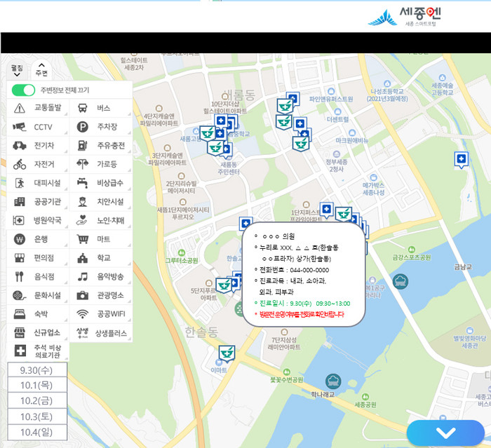Click the large blue down-chevron button
Screen dimensions: 491x448
coord(445,433)
